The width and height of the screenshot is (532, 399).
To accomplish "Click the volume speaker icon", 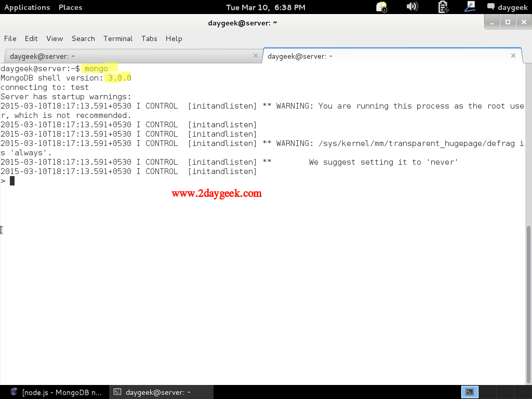I will (412, 7).
